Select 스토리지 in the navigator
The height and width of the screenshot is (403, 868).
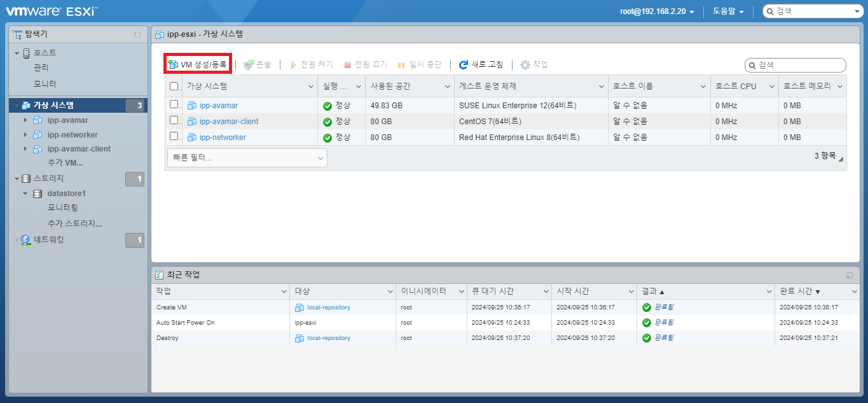pyautogui.click(x=49, y=179)
